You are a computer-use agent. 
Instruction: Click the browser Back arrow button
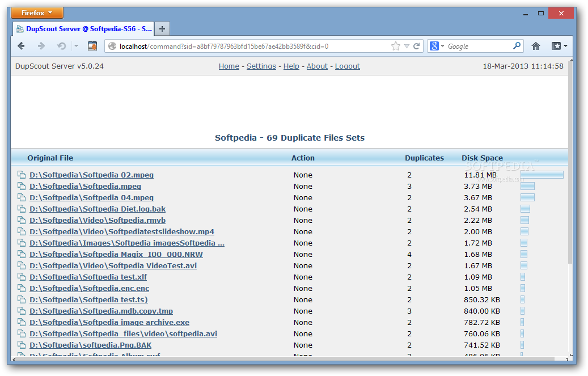coord(22,46)
